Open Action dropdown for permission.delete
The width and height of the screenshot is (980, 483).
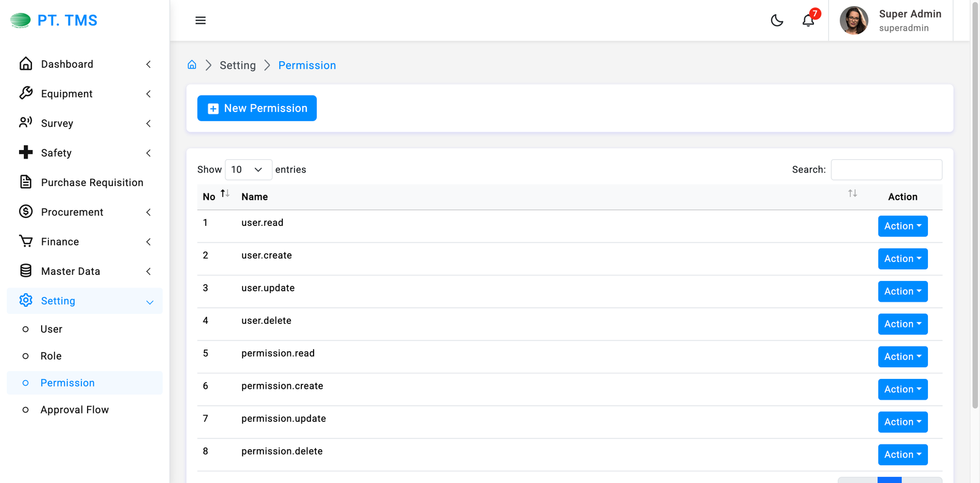902,454
